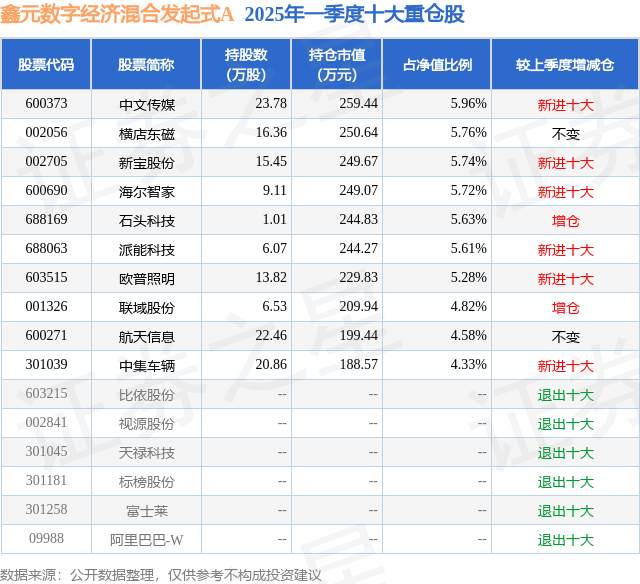Select the 占净值比例 column header
The height and width of the screenshot is (584, 640).
[x=437, y=65]
